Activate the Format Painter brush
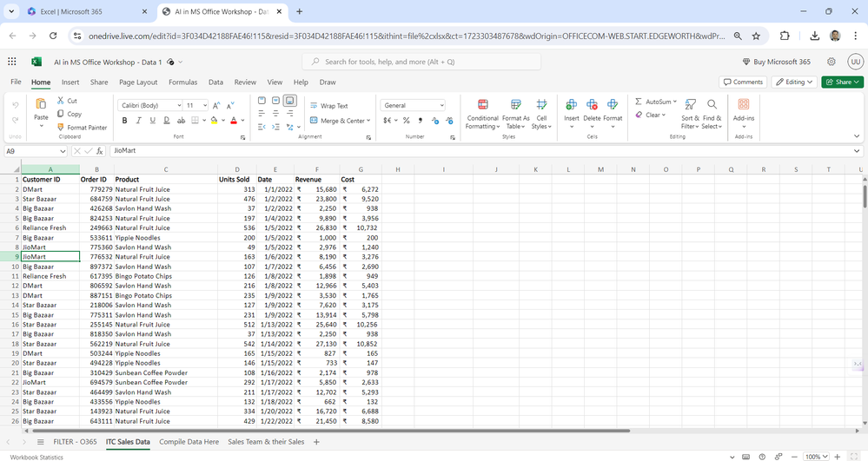The image size is (868, 461). pyautogui.click(x=61, y=128)
